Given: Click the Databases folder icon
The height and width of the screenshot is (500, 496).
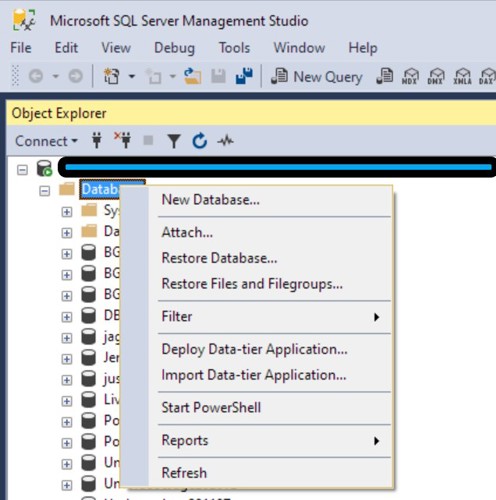Looking at the screenshot, I should [67, 189].
